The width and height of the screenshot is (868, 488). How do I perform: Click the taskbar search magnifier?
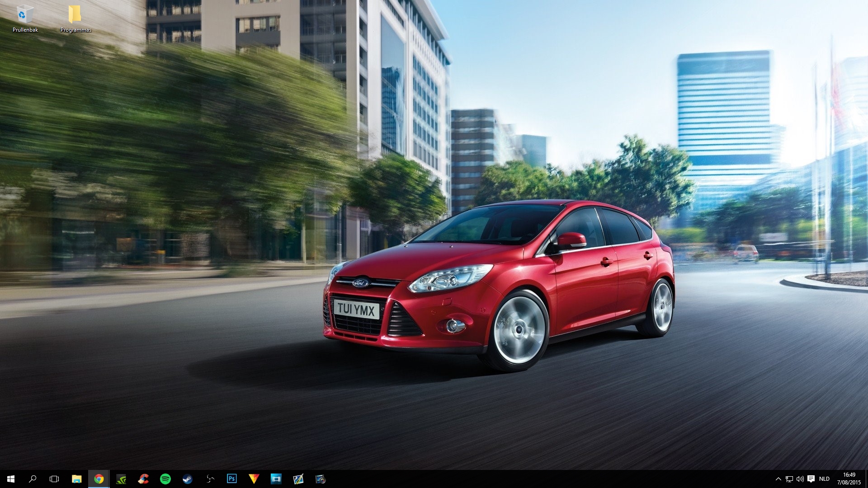33,479
